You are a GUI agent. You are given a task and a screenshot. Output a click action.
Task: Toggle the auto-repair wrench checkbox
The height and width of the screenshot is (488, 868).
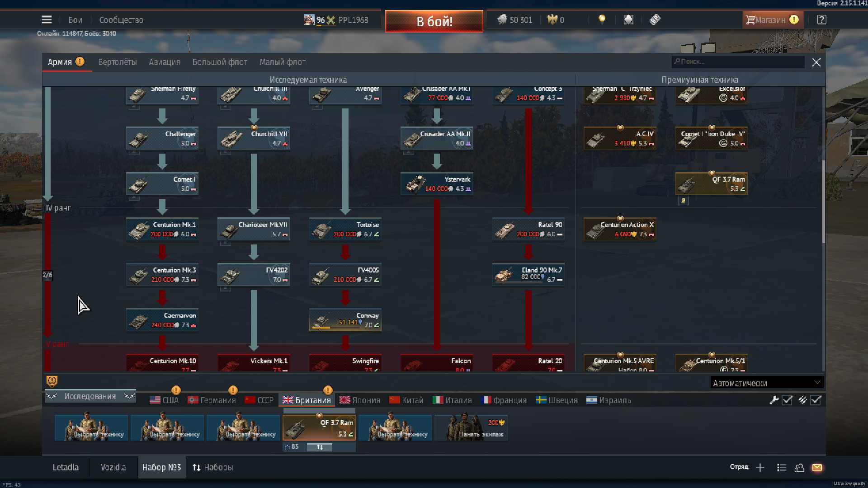point(787,400)
